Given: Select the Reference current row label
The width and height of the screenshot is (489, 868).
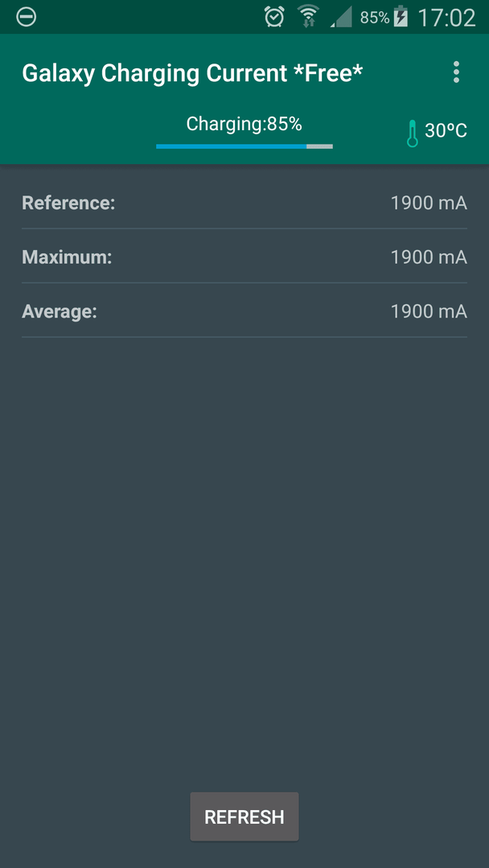Looking at the screenshot, I should point(68,203).
